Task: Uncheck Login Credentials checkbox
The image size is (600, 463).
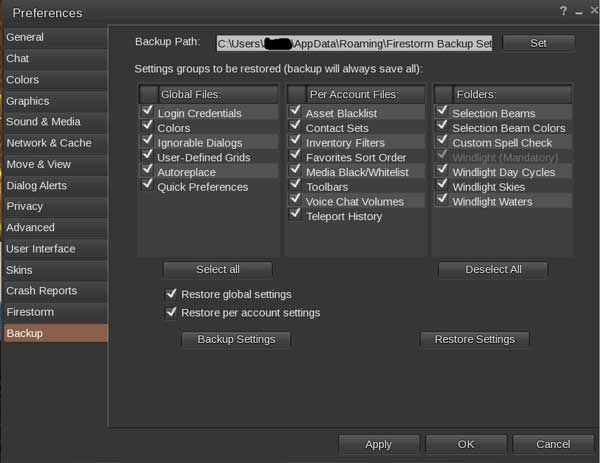Action: click(x=148, y=113)
